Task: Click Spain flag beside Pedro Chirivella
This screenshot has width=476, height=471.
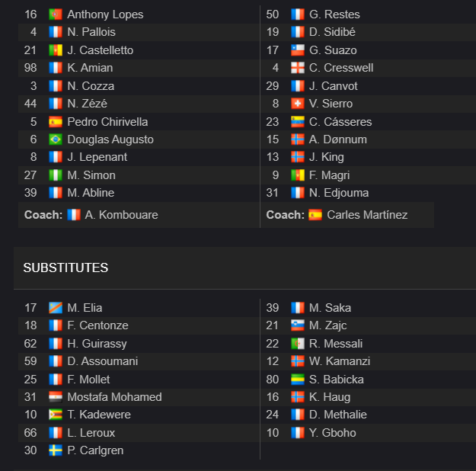Action: point(56,122)
